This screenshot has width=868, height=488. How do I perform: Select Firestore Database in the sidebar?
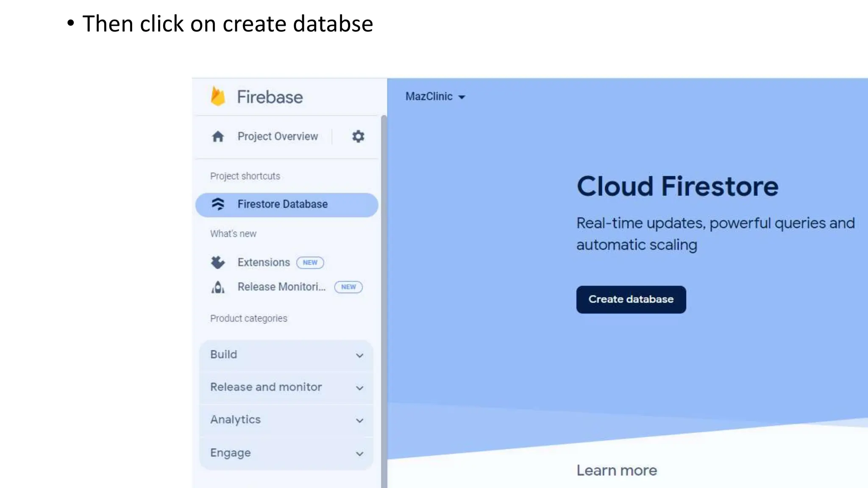[x=287, y=205]
